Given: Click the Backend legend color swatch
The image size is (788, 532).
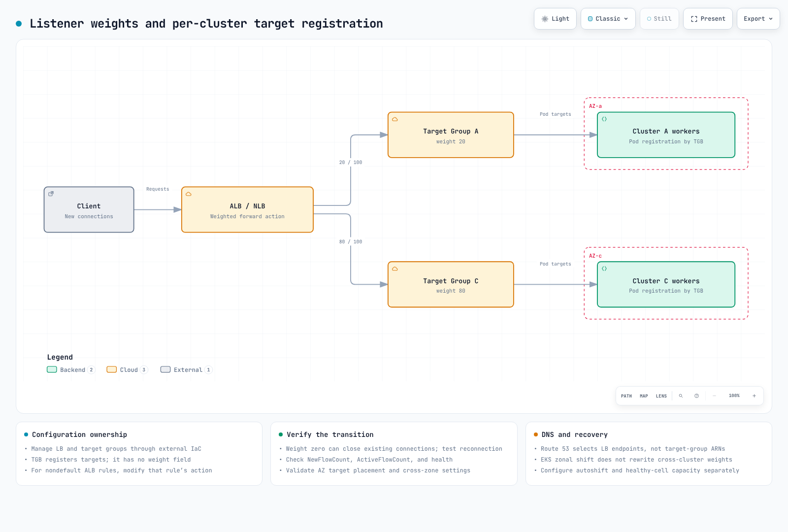Looking at the screenshot, I should click(x=52, y=369).
